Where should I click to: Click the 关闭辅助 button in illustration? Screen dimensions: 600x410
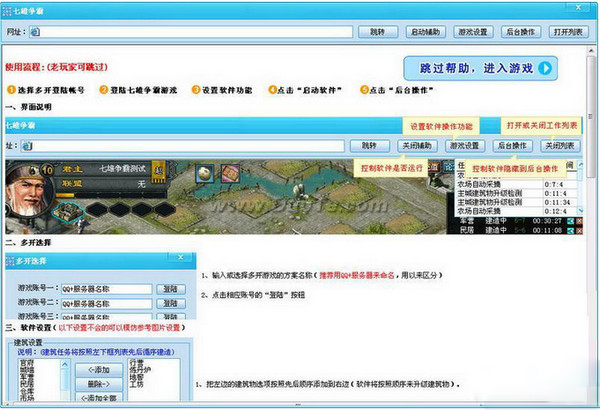(x=417, y=146)
